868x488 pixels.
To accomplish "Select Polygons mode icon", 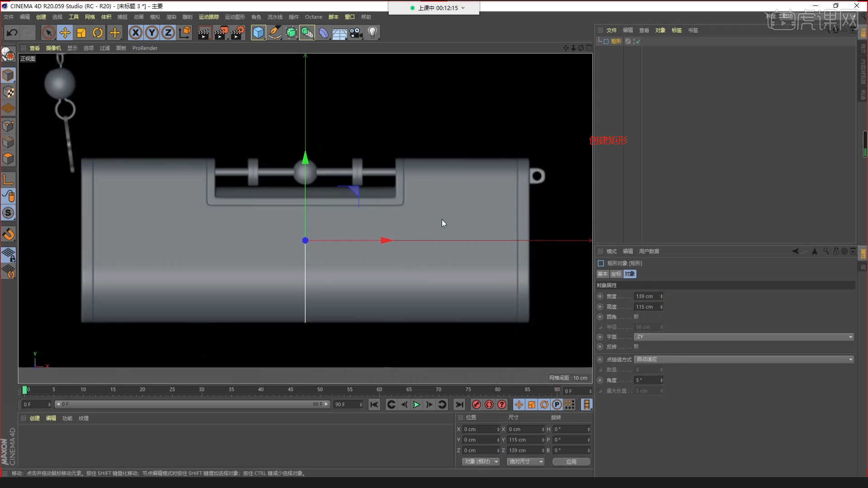I will click(x=8, y=159).
